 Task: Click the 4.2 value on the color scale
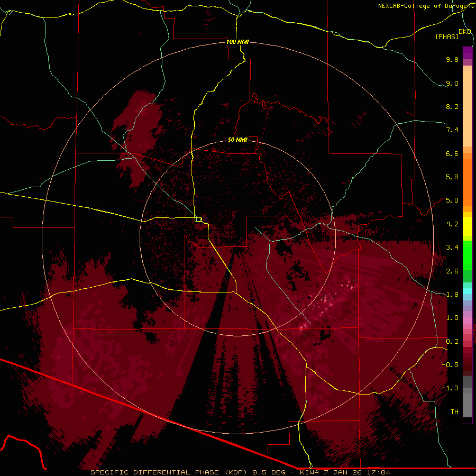point(452,224)
